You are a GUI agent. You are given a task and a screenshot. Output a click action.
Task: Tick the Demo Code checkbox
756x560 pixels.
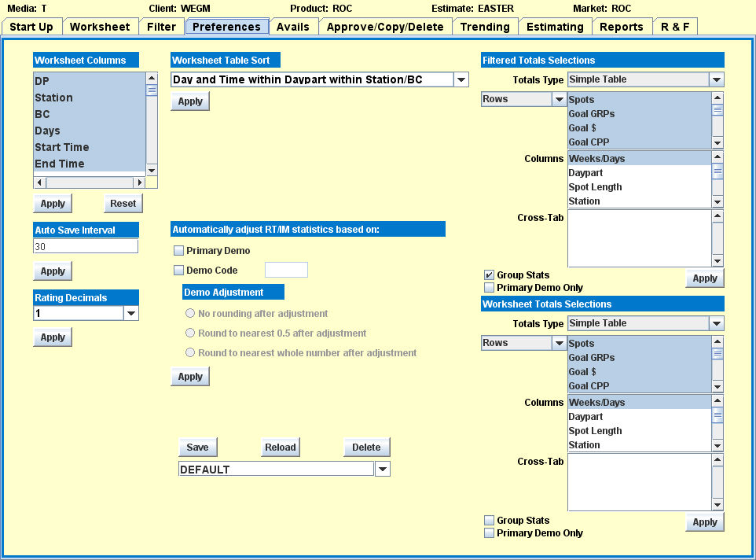pyautogui.click(x=179, y=270)
